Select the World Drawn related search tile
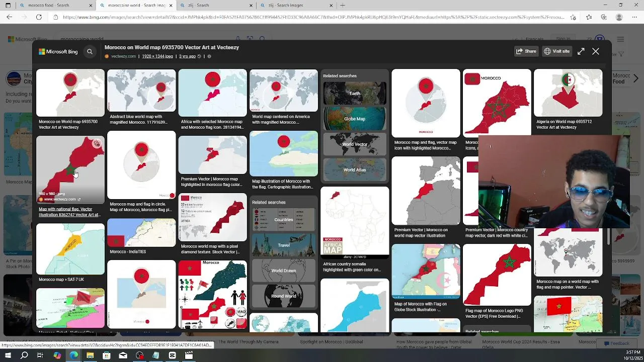 click(x=284, y=270)
